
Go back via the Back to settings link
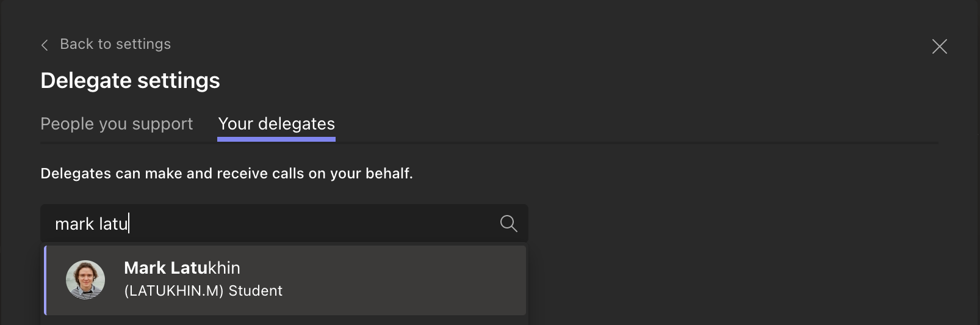pyautogui.click(x=115, y=45)
